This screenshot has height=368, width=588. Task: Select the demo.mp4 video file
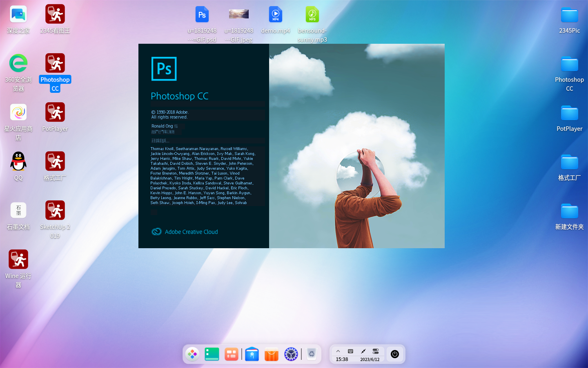[x=276, y=15]
